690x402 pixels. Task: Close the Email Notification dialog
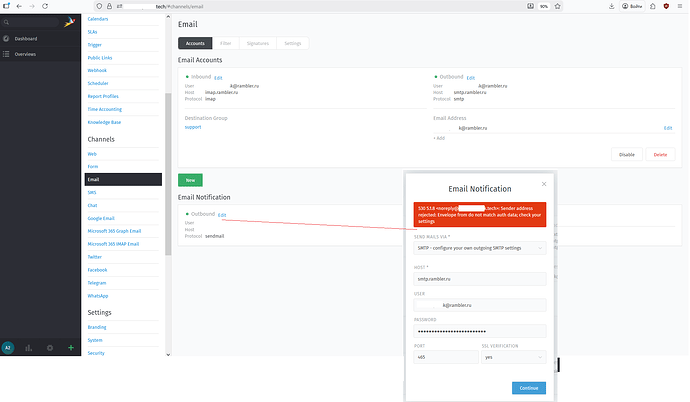[544, 184]
